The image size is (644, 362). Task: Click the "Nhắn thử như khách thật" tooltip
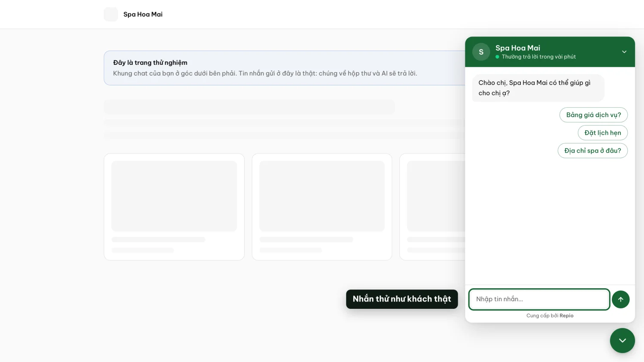(402, 299)
